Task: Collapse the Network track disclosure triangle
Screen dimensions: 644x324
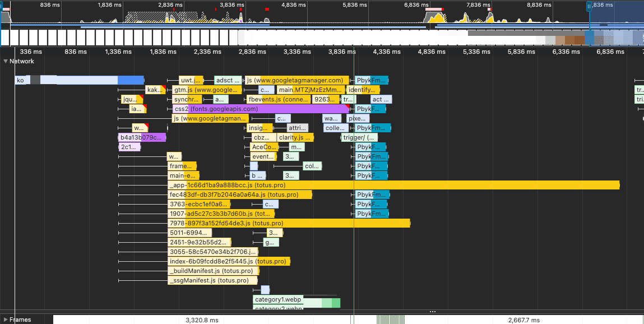Action: coord(6,62)
